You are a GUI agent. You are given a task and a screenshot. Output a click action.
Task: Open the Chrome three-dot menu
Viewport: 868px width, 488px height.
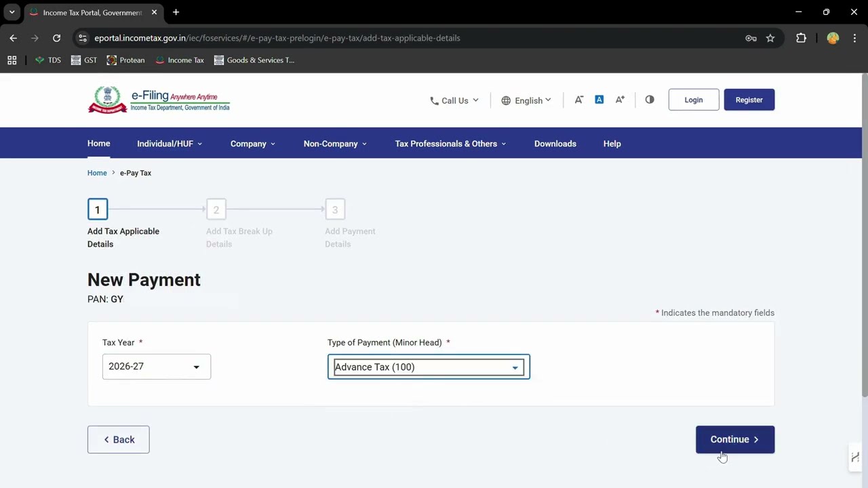coord(854,38)
